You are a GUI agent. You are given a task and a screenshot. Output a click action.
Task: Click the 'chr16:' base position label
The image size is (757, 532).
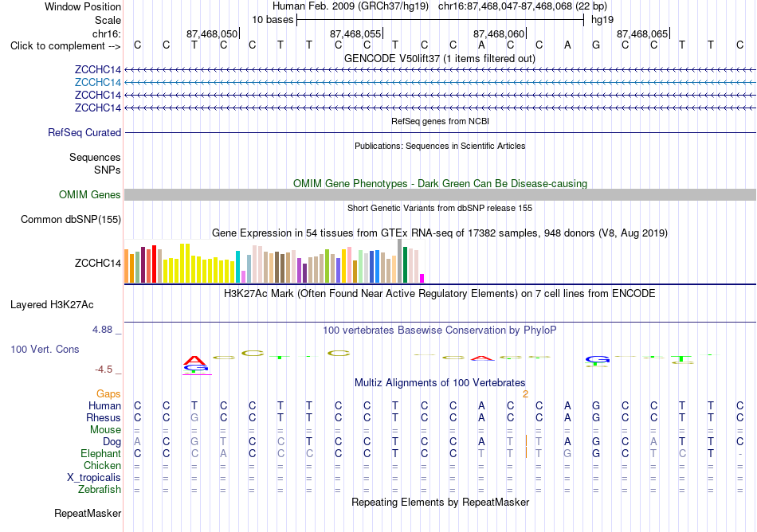point(107,33)
